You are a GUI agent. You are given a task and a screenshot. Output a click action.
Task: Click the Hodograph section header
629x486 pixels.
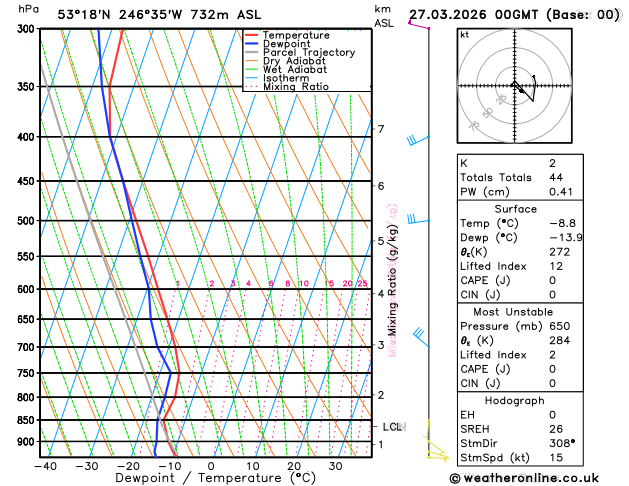(515, 401)
